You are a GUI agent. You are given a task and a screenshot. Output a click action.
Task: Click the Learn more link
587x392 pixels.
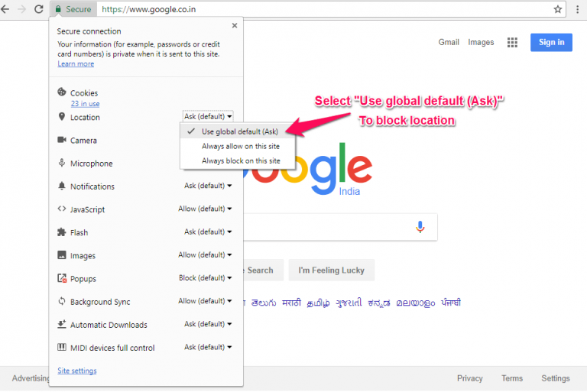point(76,64)
